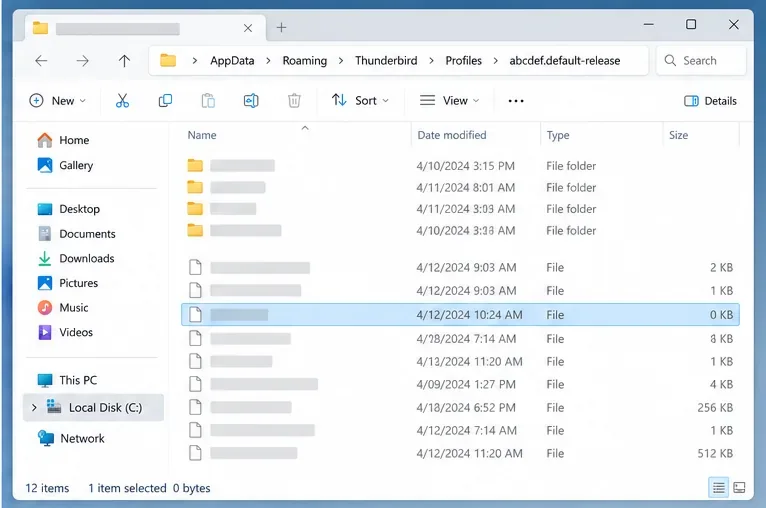Image resolution: width=766 pixels, height=508 pixels.
Task: Switch to large thumbnails view icon
Action: coord(740,487)
